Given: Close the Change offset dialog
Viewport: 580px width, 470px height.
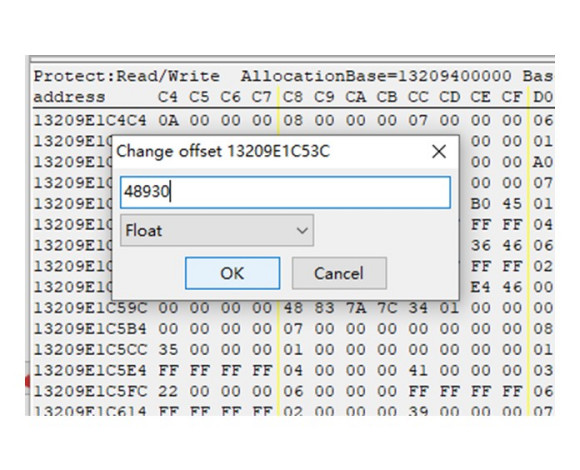Looking at the screenshot, I should [439, 152].
